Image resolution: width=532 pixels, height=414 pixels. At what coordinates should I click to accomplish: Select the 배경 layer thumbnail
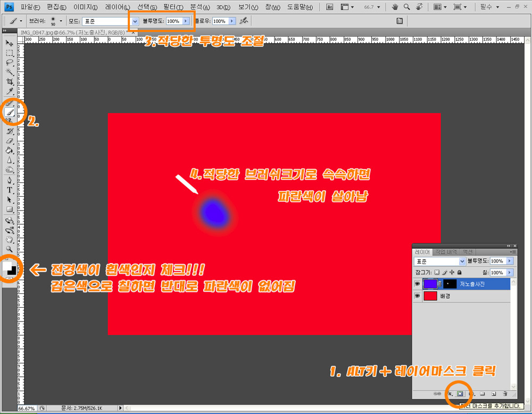(x=430, y=296)
